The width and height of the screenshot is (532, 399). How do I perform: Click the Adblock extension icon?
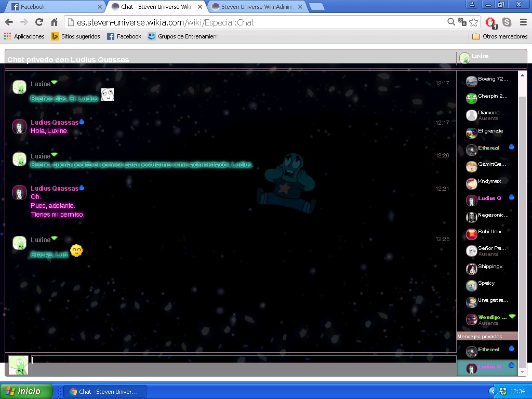tap(490, 22)
